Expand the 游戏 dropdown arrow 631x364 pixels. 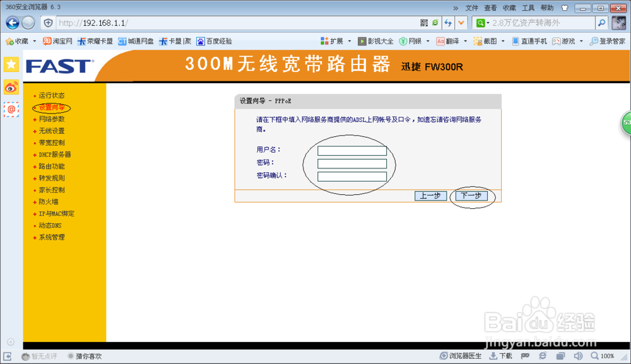point(581,41)
